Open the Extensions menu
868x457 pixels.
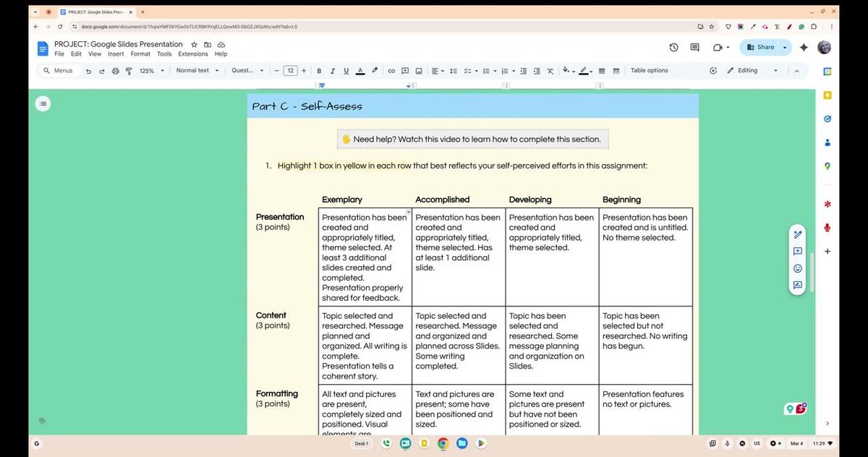192,54
